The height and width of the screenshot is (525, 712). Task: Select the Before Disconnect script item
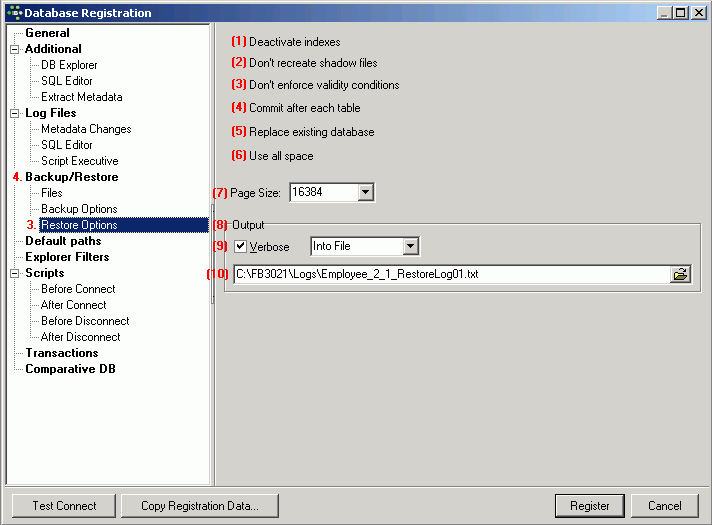(85, 321)
